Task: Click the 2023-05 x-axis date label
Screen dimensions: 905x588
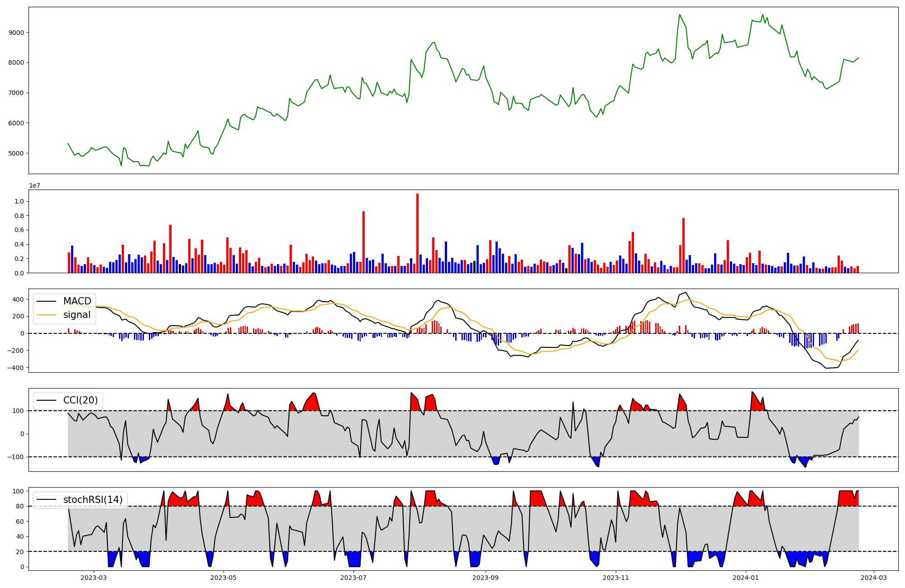Action: [224, 578]
